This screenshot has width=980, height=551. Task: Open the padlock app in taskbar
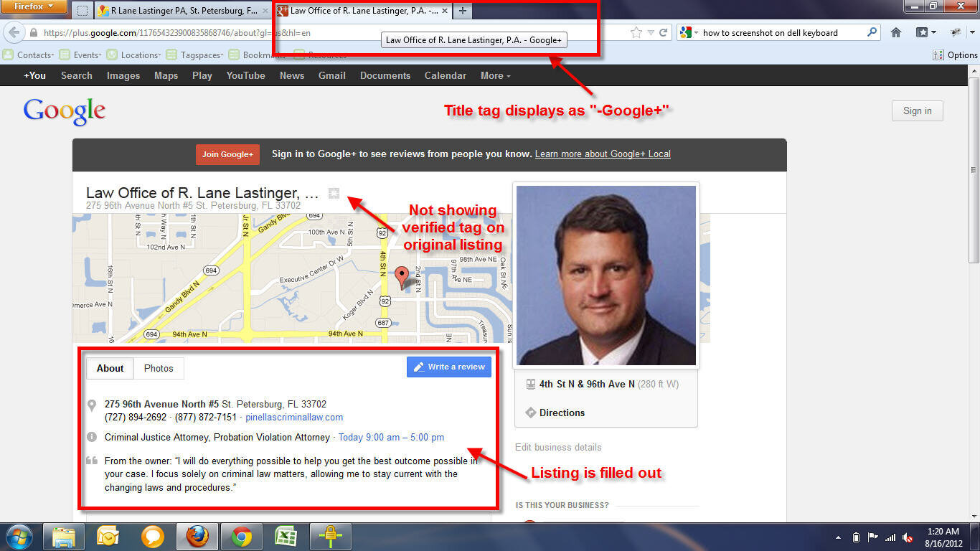tap(331, 537)
